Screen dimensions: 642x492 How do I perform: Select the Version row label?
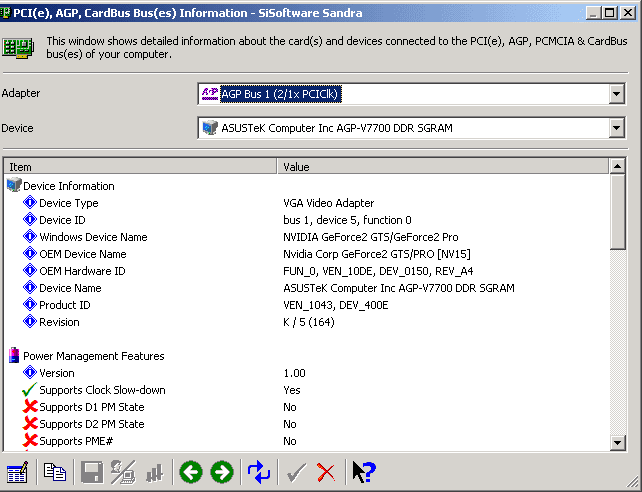[x=57, y=373]
